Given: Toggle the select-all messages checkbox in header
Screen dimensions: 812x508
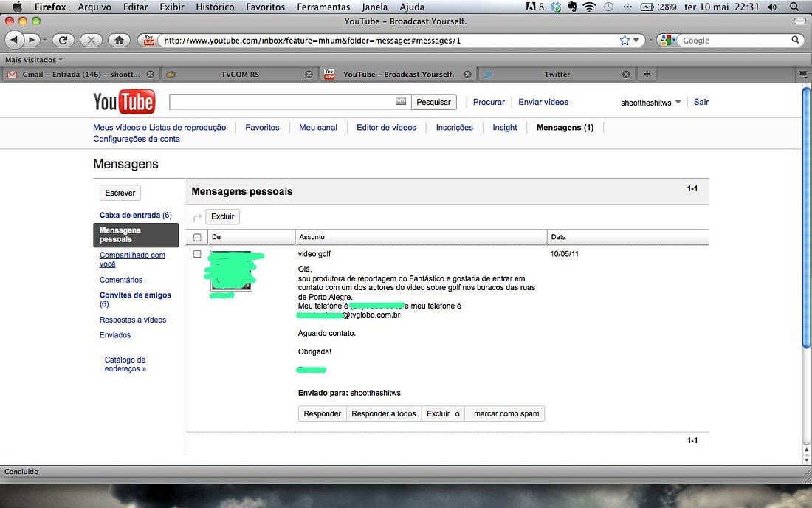Looking at the screenshot, I should point(197,237).
